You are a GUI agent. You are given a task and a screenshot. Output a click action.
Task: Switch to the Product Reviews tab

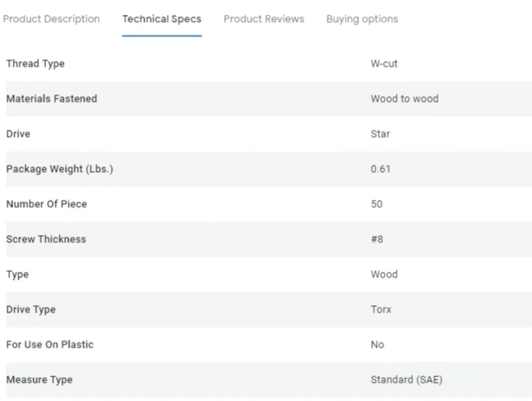pyautogui.click(x=263, y=19)
